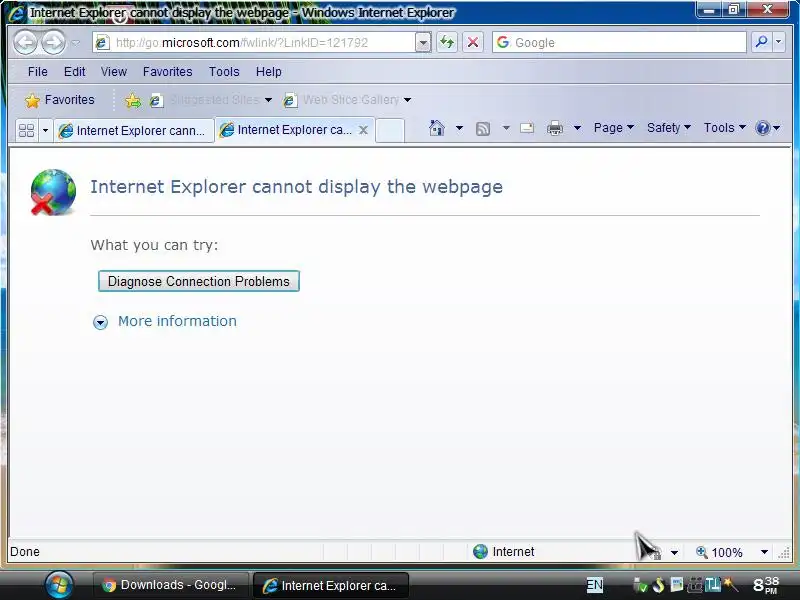Click the RSS feeds icon
Image resolution: width=800 pixels, height=600 pixels.
coord(483,129)
